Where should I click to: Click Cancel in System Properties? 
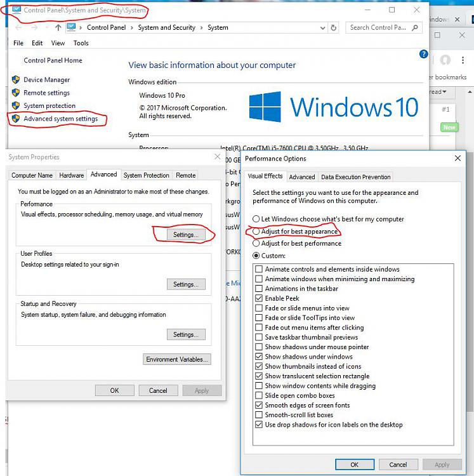tap(158, 390)
